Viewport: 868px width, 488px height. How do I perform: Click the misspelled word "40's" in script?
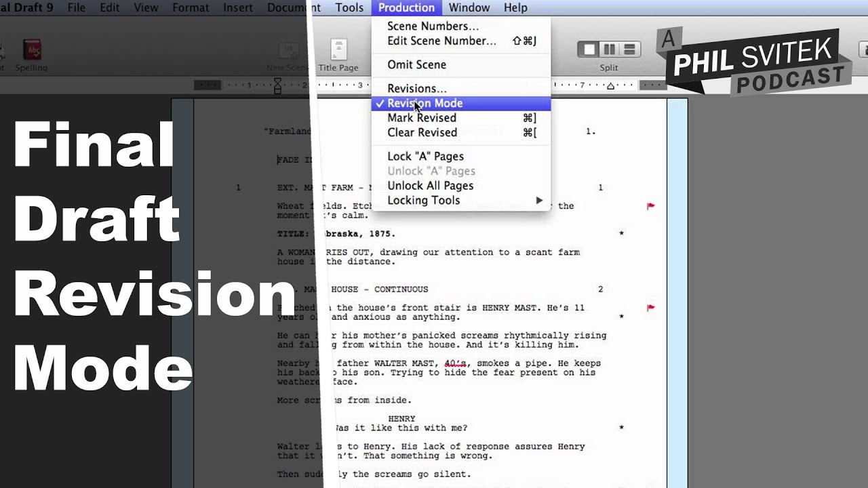coord(456,363)
